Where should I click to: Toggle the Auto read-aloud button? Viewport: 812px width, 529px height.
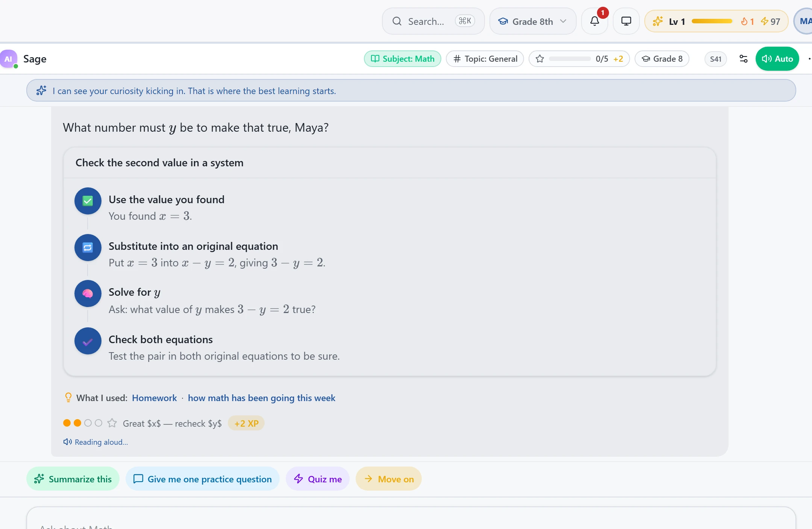pos(777,59)
